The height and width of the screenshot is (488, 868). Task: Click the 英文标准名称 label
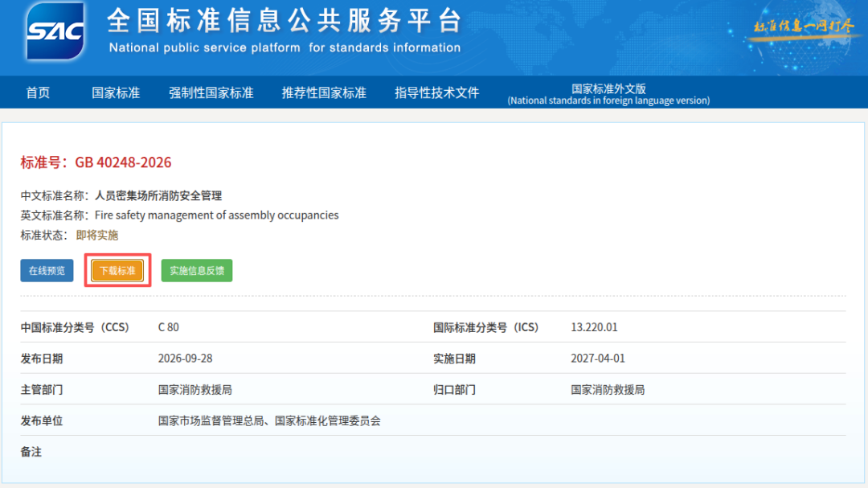tap(55, 215)
